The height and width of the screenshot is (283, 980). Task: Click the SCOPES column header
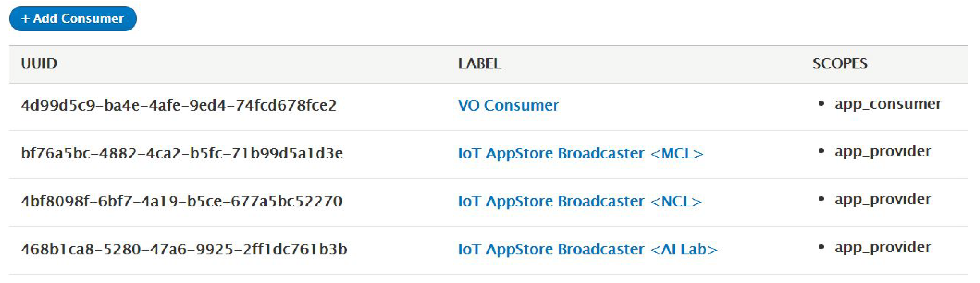pos(840,64)
